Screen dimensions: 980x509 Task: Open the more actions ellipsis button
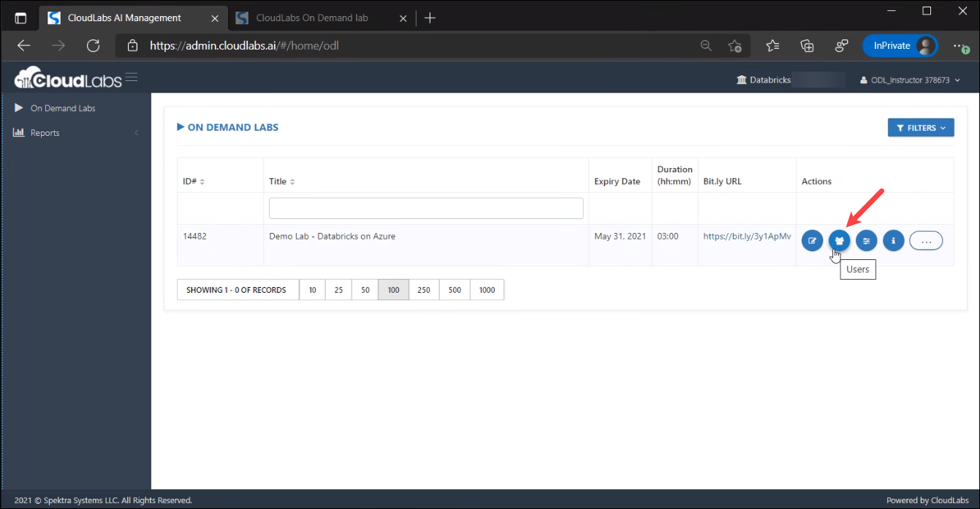[926, 240]
